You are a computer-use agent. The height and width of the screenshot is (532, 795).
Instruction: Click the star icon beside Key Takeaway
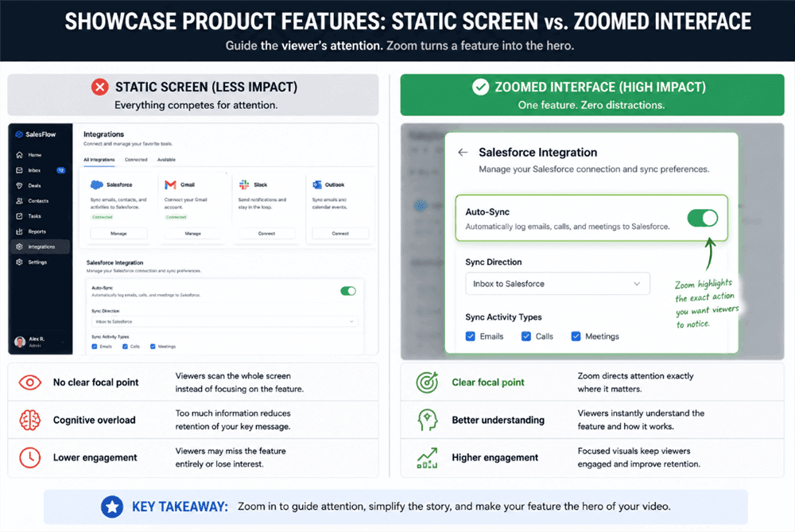click(112, 507)
